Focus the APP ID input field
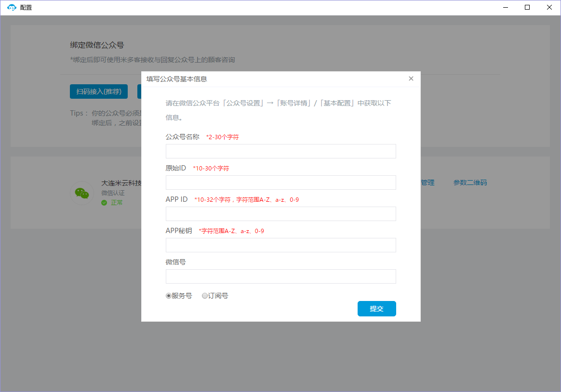 (x=280, y=214)
